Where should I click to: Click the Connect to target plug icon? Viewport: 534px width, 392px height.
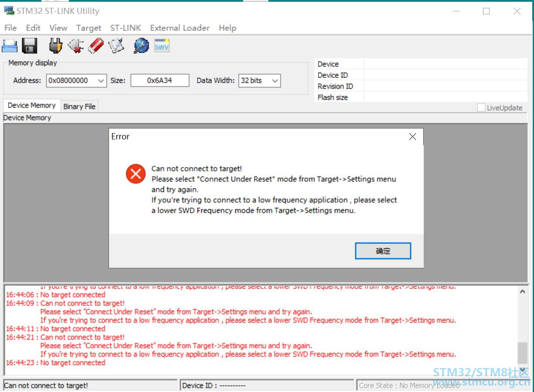tap(55, 45)
